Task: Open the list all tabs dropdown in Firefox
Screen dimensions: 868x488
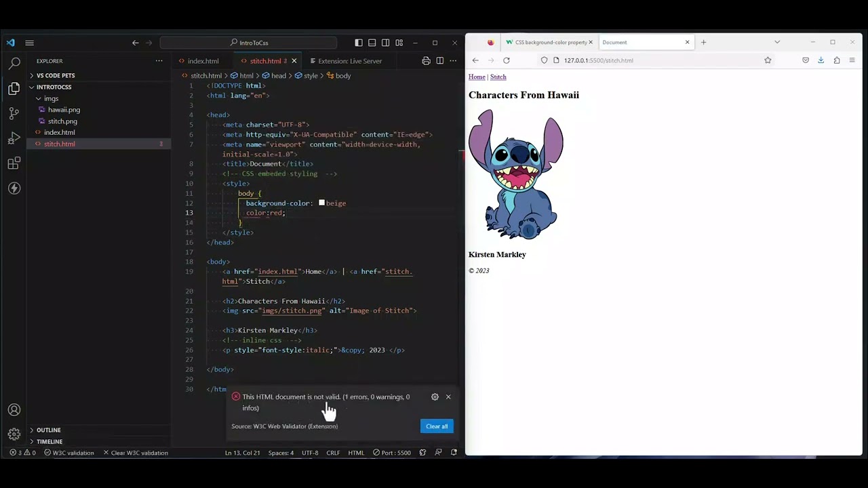Action: pyautogui.click(x=777, y=42)
